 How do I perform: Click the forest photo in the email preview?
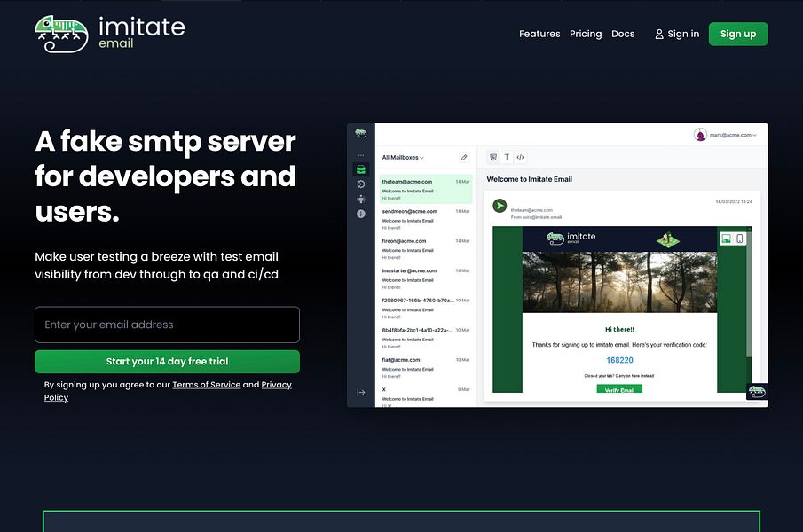point(619,282)
